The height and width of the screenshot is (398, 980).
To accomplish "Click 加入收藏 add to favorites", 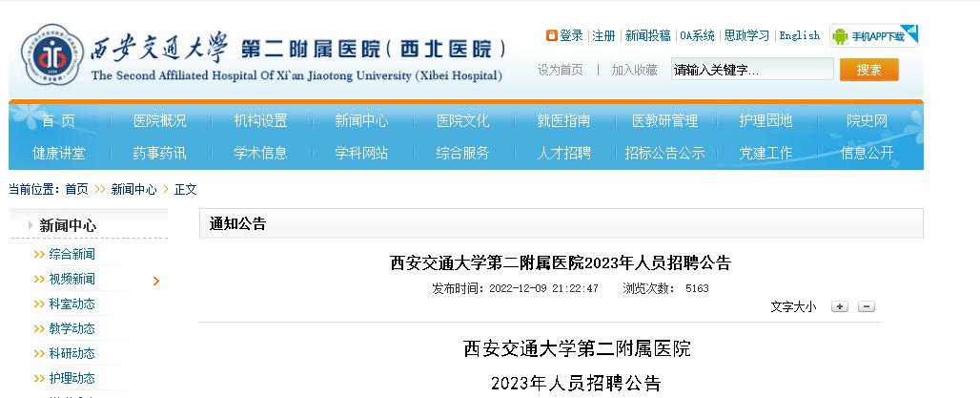I will [x=634, y=70].
